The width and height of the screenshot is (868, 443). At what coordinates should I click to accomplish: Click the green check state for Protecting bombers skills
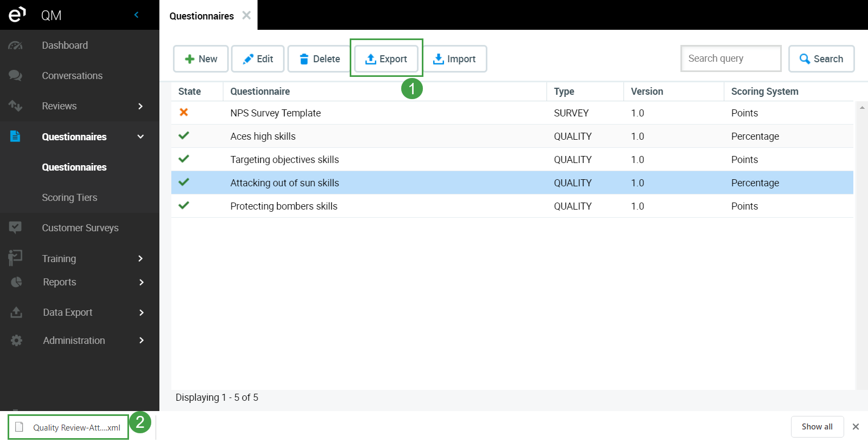184,205
